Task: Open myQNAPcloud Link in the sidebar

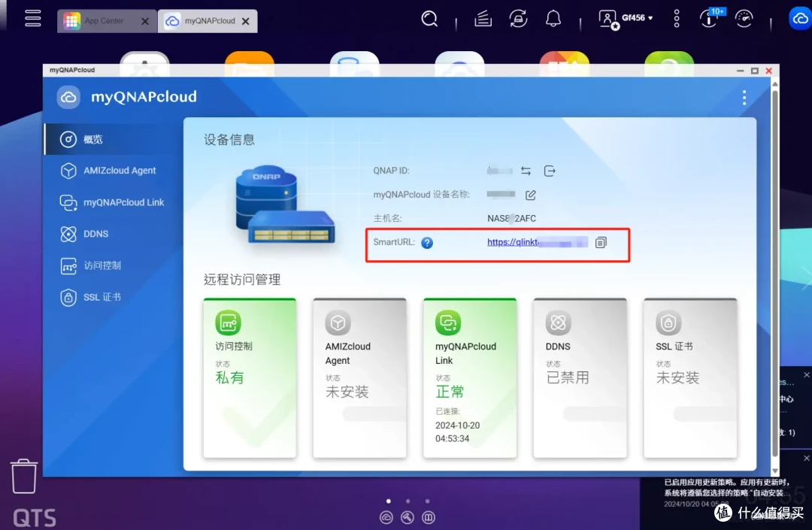Action: (x=111, y=202)
